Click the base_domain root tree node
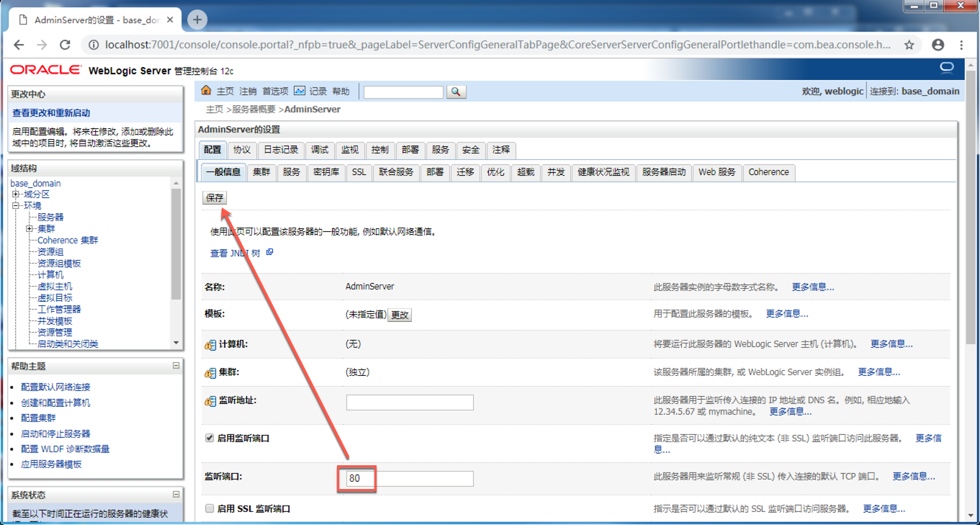980x525 pixels. coord(35,184)
